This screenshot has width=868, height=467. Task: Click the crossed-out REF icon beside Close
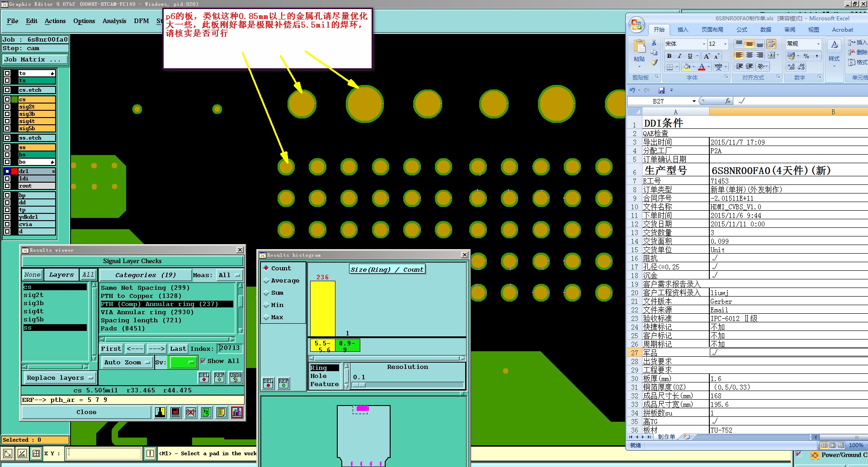pos(191,412)
